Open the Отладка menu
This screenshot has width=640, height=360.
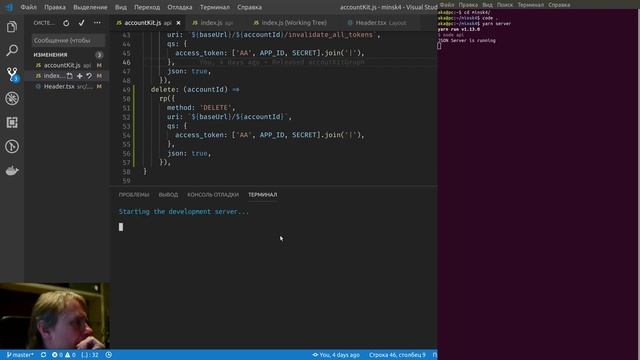(180, 7)
